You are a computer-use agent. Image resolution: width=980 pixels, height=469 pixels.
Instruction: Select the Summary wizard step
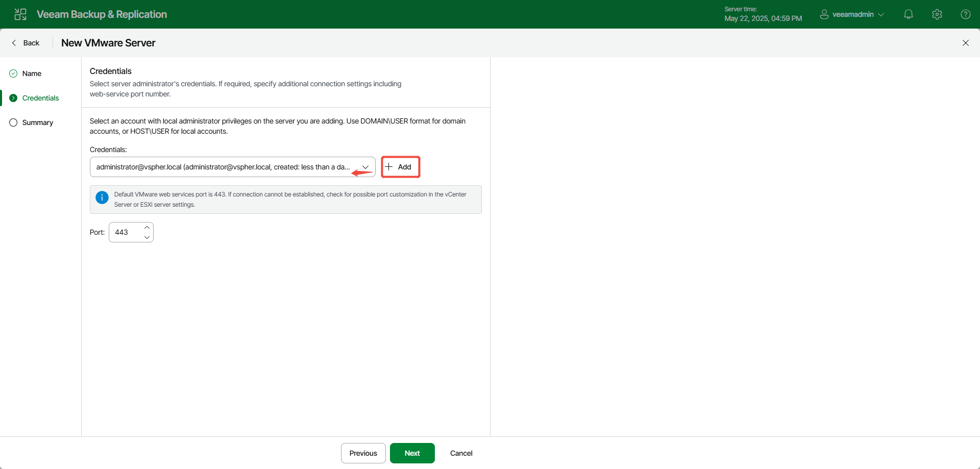pos(38,122)
